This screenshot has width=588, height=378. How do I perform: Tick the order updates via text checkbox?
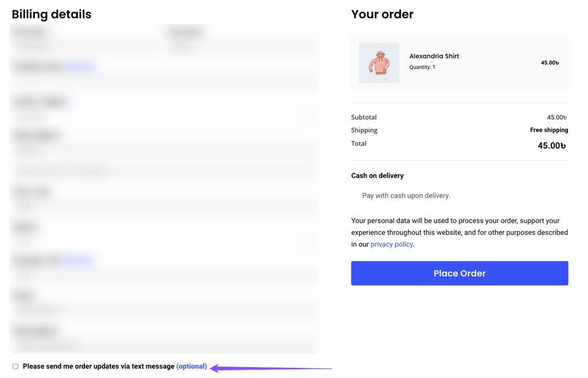click(15, 367)
